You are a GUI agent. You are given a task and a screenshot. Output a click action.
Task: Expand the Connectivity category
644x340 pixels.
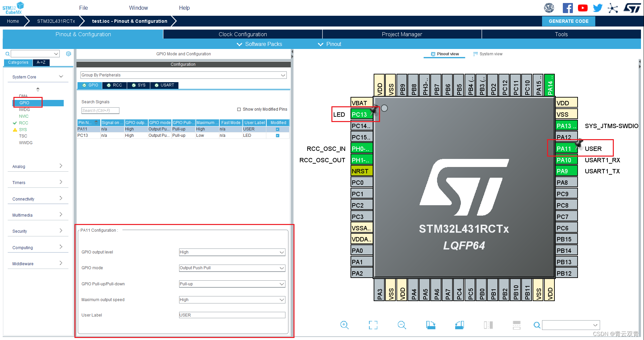(x=38, y=199)
